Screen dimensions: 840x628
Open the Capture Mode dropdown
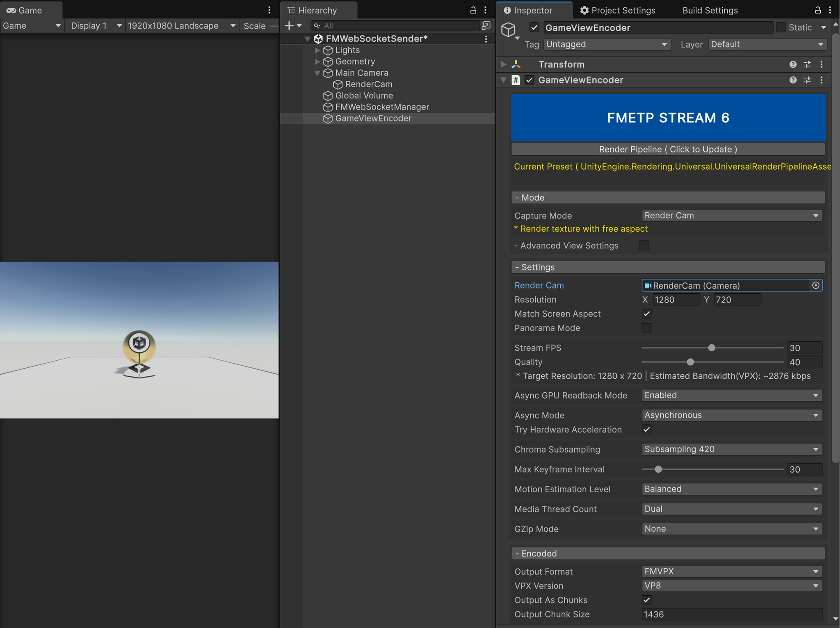coord(731,215)
